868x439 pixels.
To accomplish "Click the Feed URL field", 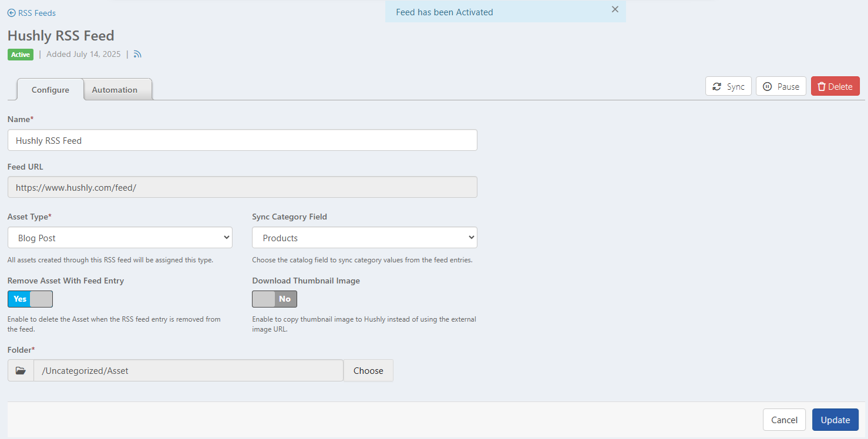I will pyautogui.click(x=243, y=187).
